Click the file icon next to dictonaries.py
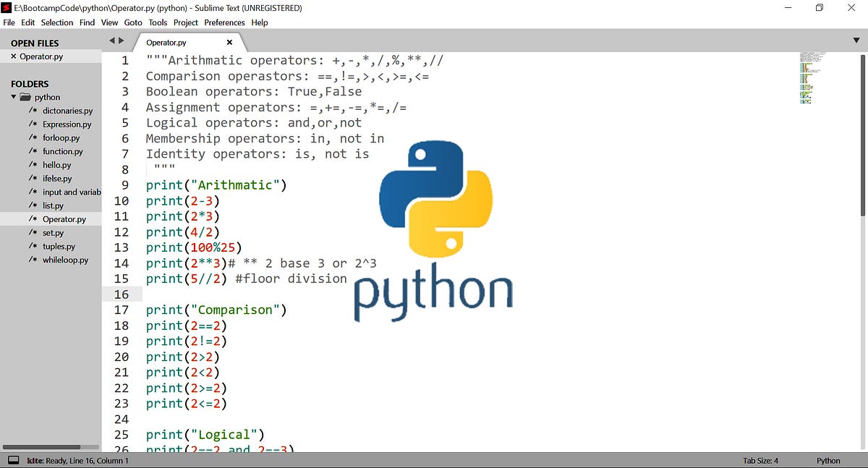The image size is (868, 468). click(34, 111)
